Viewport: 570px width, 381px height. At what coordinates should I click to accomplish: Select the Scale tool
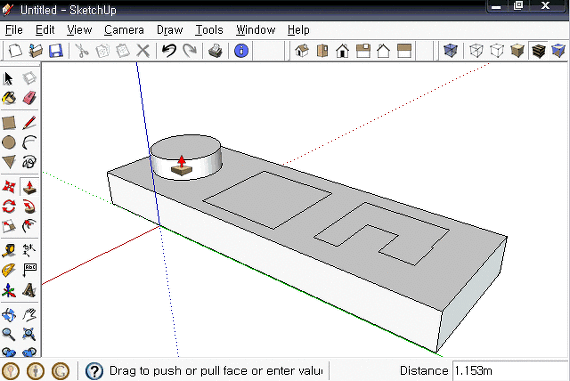tap(9, 226)
